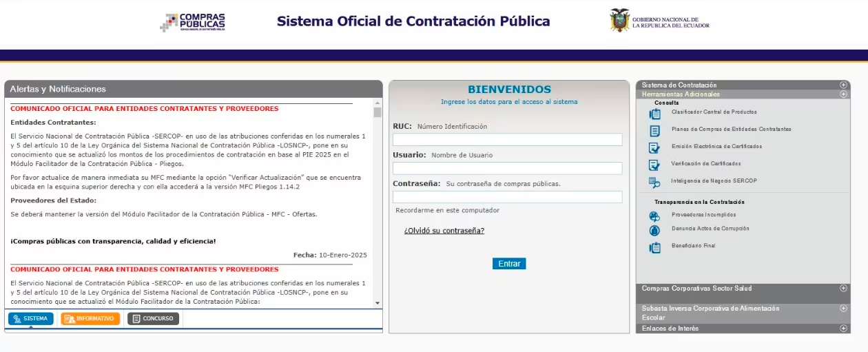Click the Contraseña password field
The width and height of the screenshot is (868, 352).
pos(507,197)
